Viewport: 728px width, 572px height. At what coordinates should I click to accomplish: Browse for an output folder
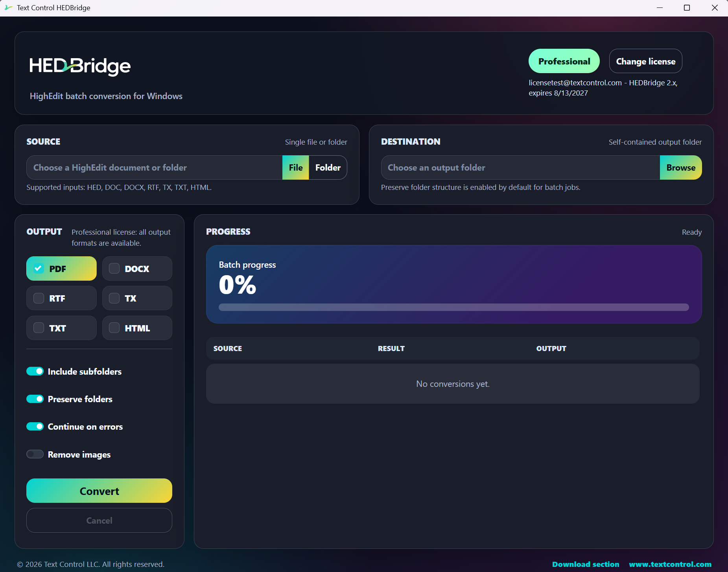pyautogui.click(x=681, y=167)
